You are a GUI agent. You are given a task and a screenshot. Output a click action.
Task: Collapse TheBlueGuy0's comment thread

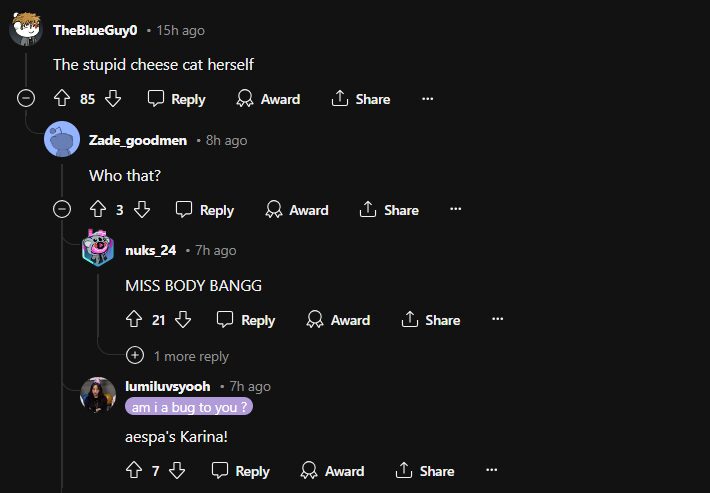(x=26, y=99)
